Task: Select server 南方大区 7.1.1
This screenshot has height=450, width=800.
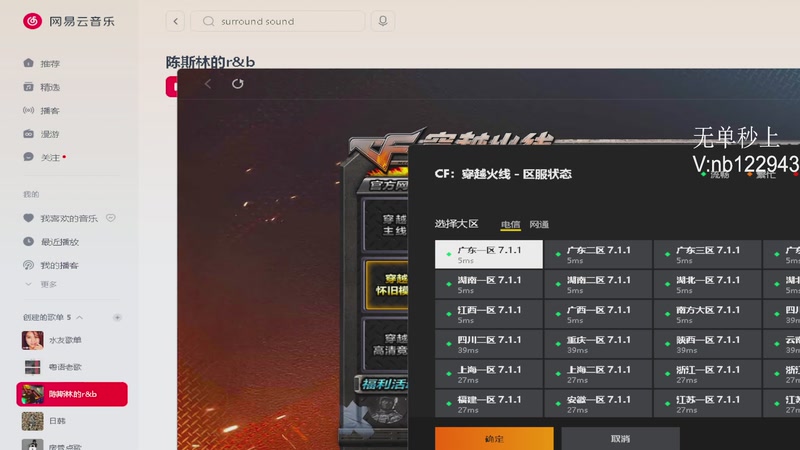Action: (708, 314)
